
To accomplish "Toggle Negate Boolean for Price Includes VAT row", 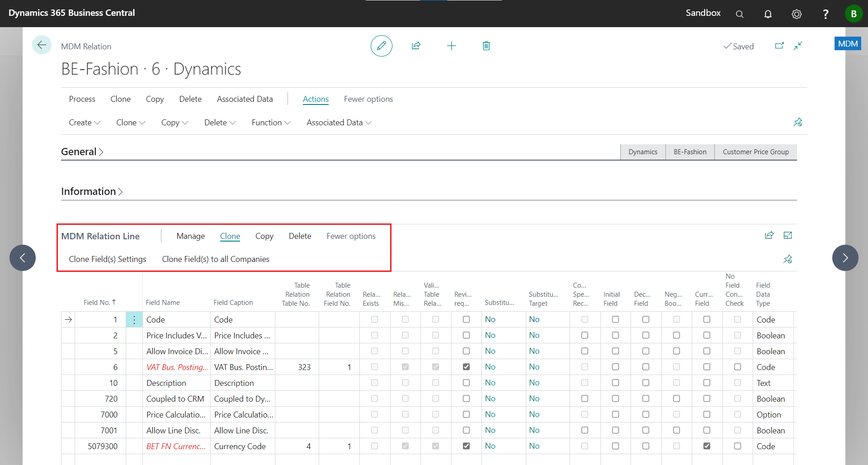I will click(676, 335).
